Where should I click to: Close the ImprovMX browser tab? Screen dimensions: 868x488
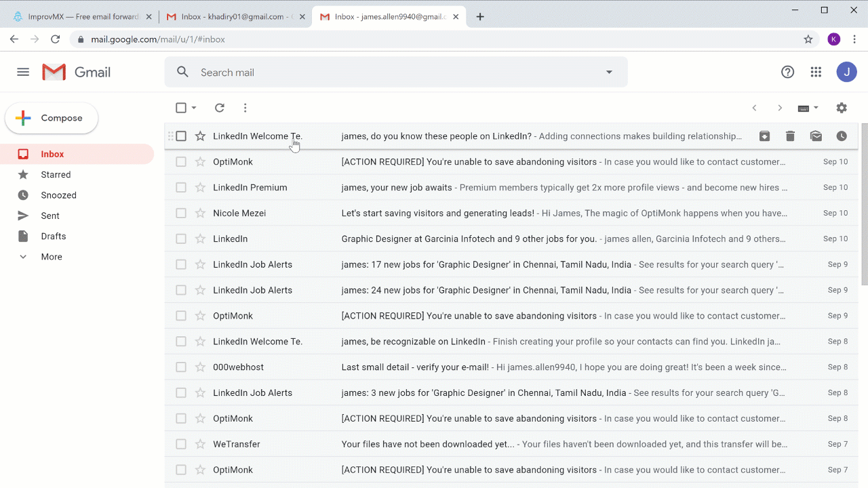click(x=149, y=17)
